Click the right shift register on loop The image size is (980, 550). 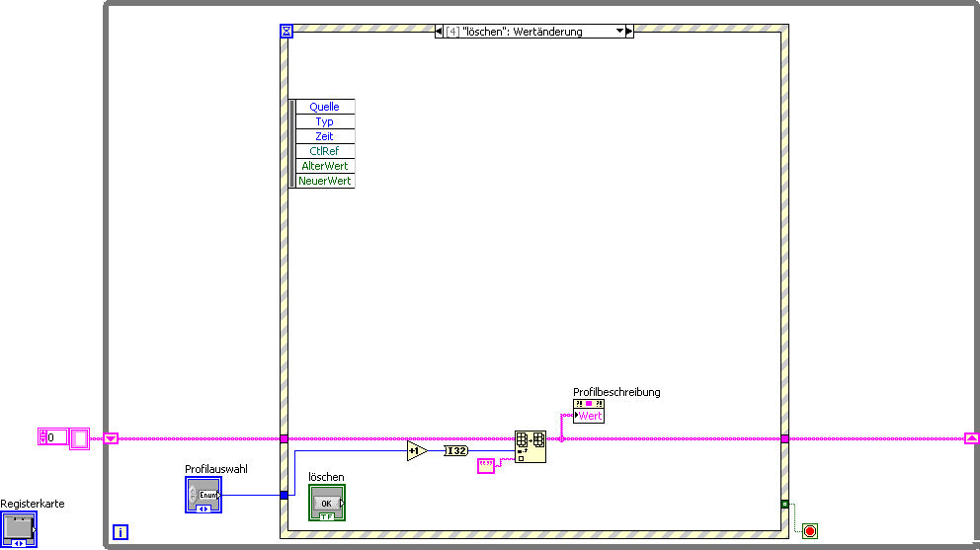(x=972, y=438)
